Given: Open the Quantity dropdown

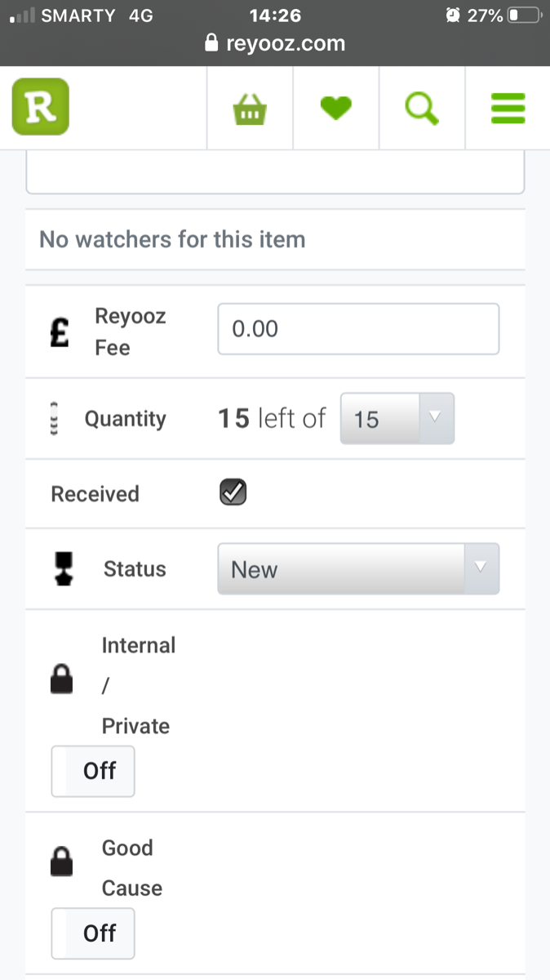Looking at the screenshot, I should coord(397,419).
